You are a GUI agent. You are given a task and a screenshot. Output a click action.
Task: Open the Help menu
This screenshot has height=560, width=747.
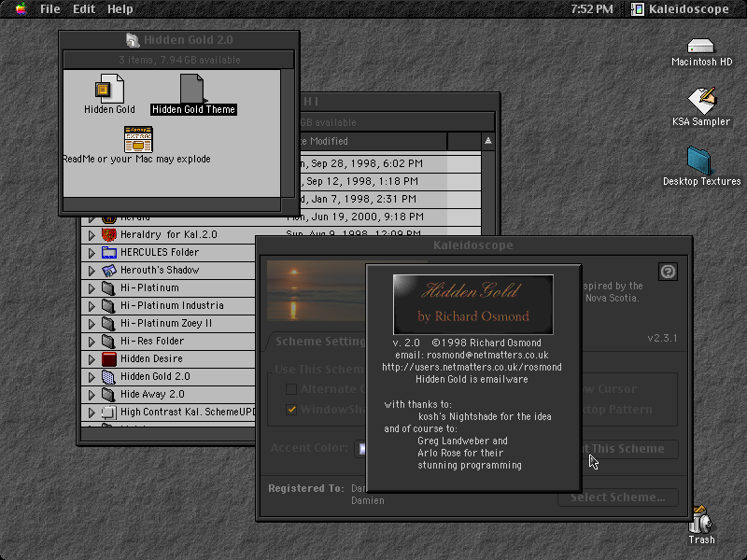(120, 9)
